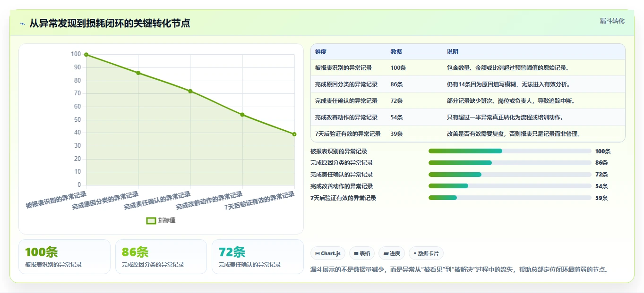Toggle the 指标值 legend swatch in the chart
Image resolution: width=644 pixels, height=293 pixels.
coord(151,220)
